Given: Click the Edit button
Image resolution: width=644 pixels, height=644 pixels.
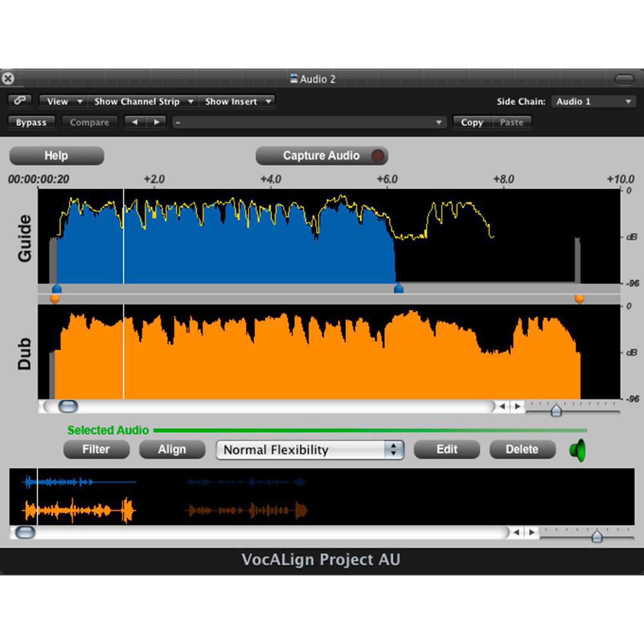Looking at the screenshot, I should tap(447, 449).
